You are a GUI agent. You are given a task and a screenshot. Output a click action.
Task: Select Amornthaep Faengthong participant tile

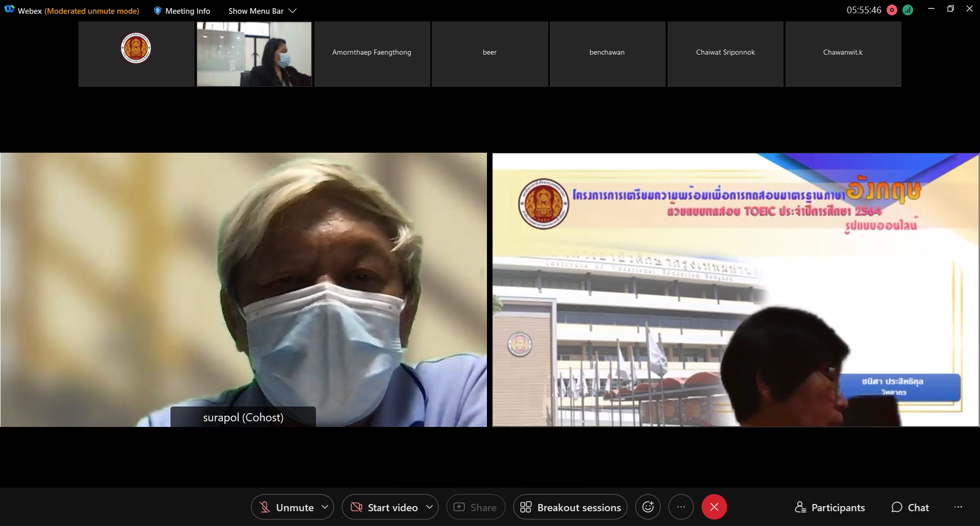(372, 54)
